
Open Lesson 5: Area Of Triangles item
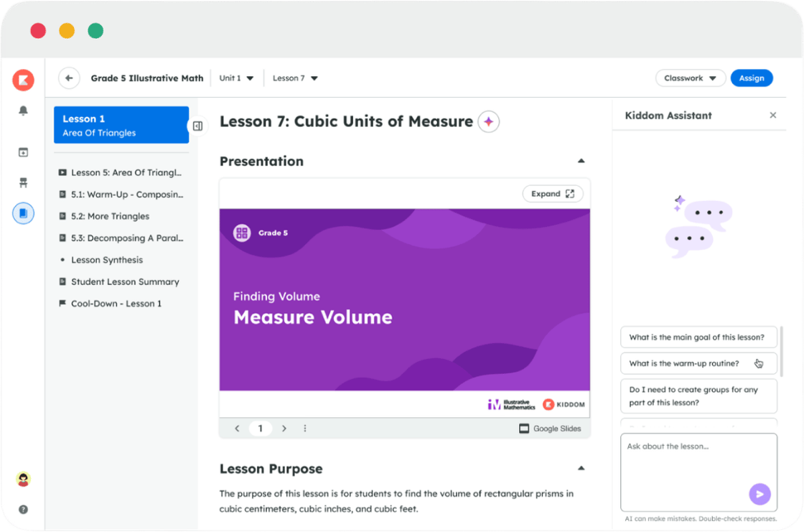pos(121,173)
